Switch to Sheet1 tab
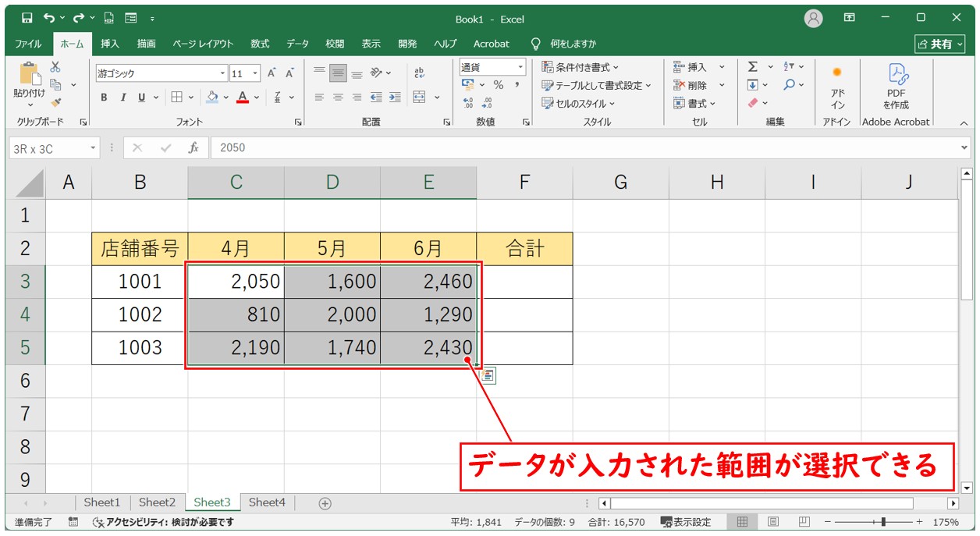 tap(102, 502)
